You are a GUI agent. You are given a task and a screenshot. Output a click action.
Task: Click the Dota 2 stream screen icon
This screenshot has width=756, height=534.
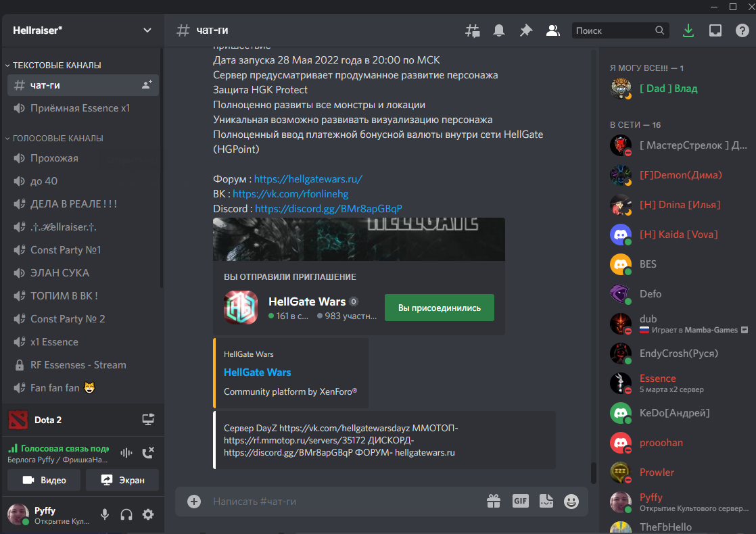tap(148, 419)
